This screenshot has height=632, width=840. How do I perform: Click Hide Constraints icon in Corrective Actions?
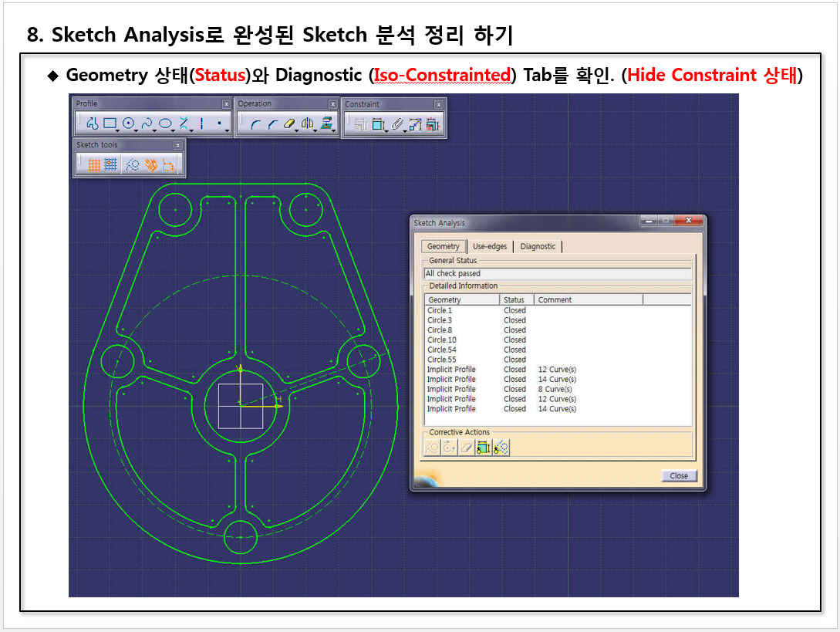(x=484, y=448)
